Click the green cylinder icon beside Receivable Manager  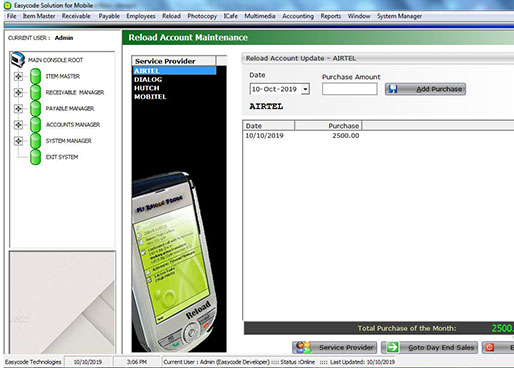pos(35,92)
